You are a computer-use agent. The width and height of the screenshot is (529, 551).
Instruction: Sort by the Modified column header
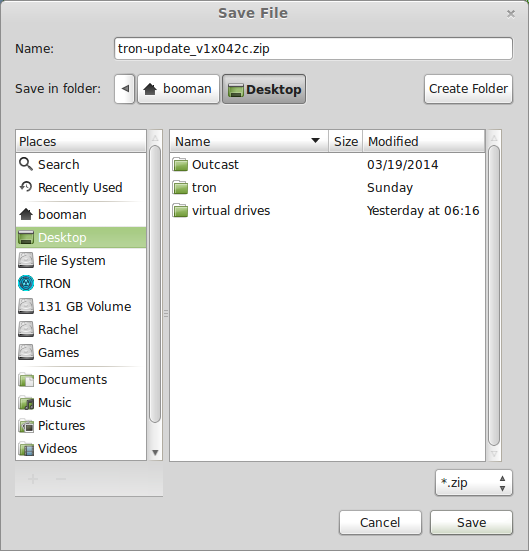coord(424,141)
